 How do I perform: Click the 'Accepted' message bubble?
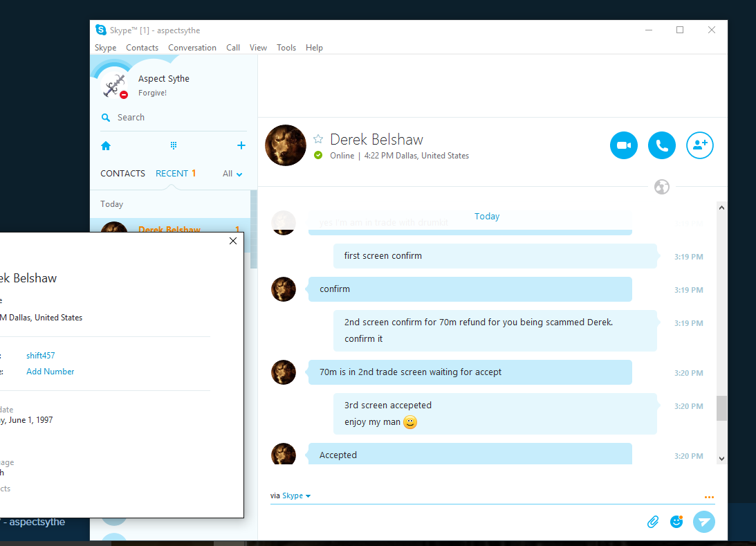point(470,454)
